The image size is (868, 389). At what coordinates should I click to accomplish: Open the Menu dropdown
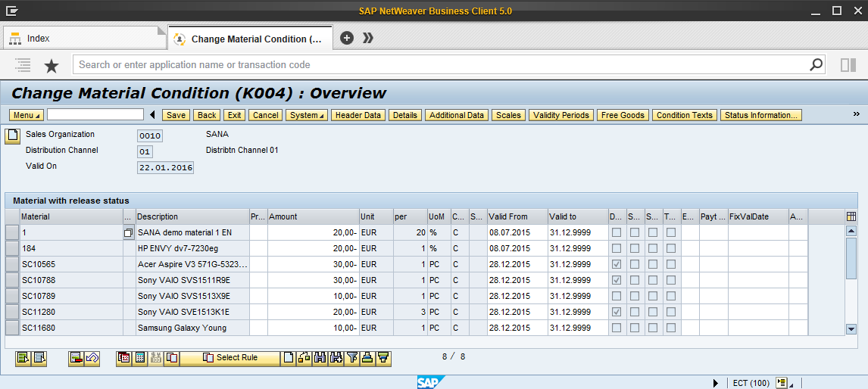pyautogui.click(x=27, y=115)
